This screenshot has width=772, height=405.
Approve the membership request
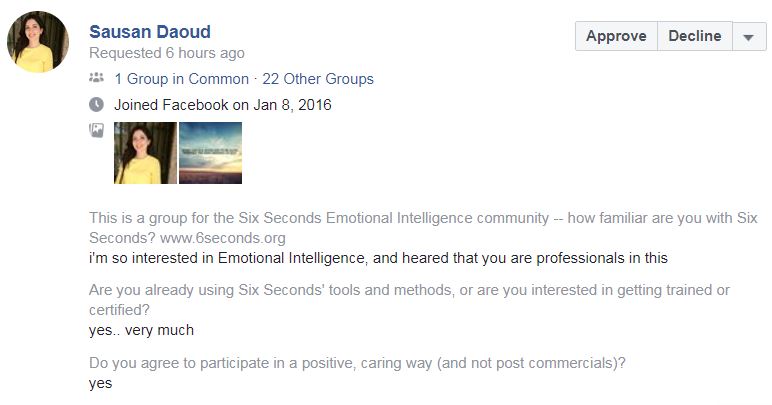point(616,36)
